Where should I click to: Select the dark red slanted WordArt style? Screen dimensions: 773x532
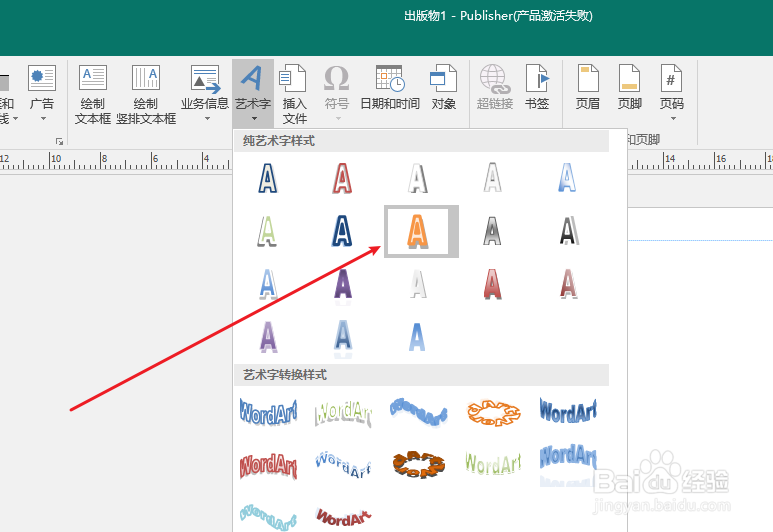(343, 518)
